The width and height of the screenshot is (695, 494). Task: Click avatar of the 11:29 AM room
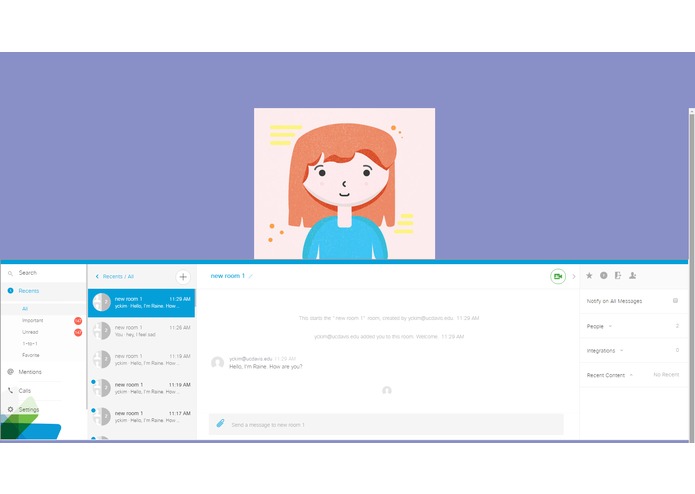102,302
